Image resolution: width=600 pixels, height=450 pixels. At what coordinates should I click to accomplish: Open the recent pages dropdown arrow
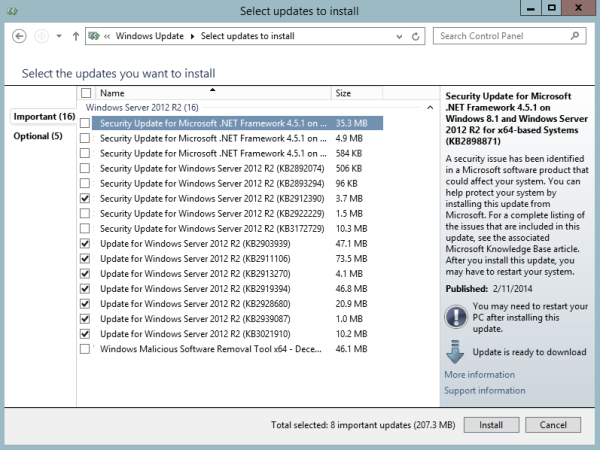(x=59, y=36)
